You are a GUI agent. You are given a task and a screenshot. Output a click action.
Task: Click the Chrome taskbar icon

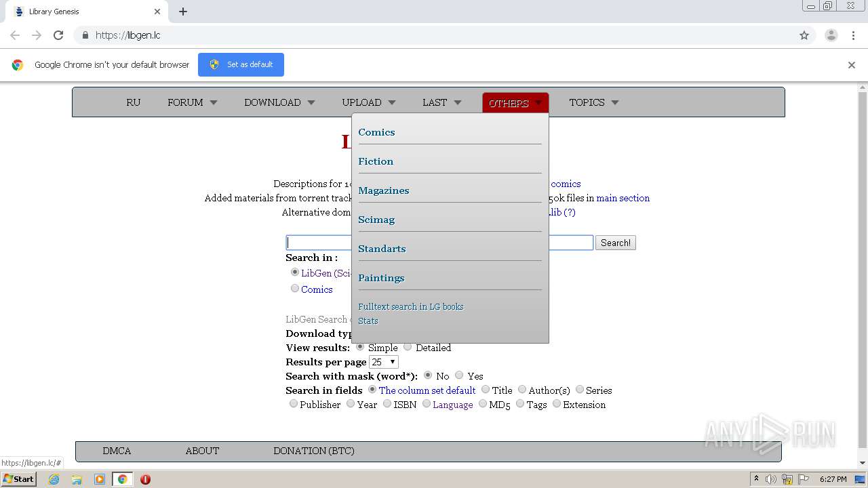(123, 479)
